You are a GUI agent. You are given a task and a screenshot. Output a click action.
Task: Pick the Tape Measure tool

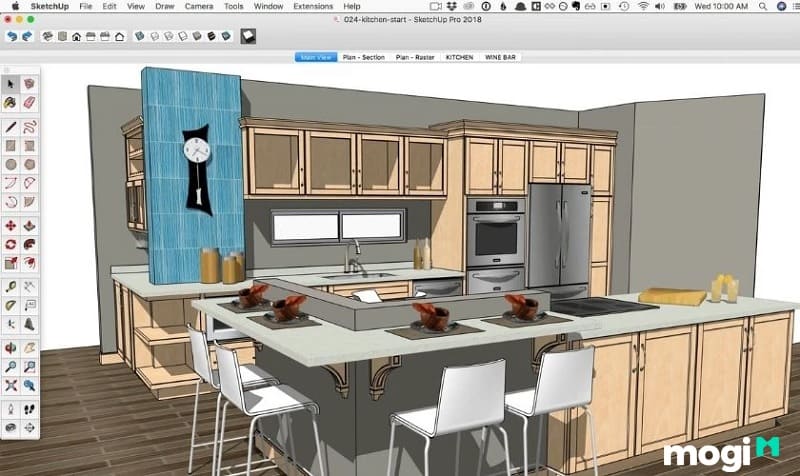[x=11, y=287]
